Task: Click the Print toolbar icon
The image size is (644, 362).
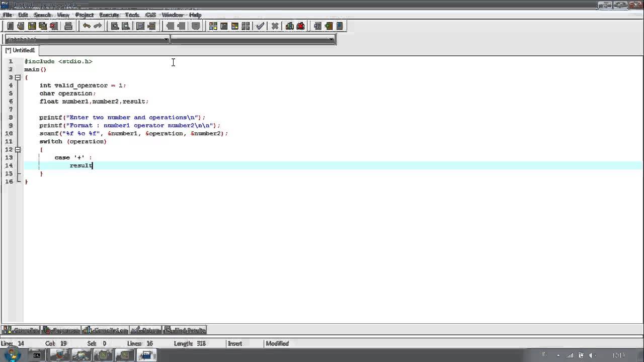Action: (x=68, y=26)
